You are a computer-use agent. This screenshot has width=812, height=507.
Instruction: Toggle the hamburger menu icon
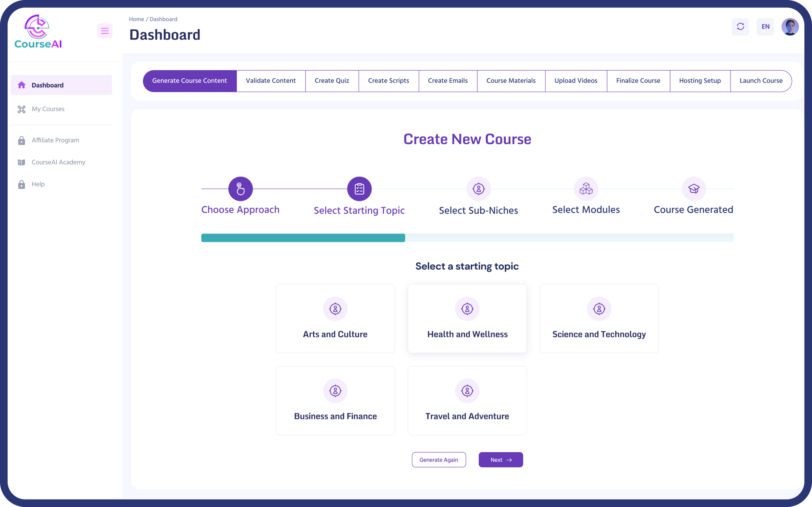(103, 30)
